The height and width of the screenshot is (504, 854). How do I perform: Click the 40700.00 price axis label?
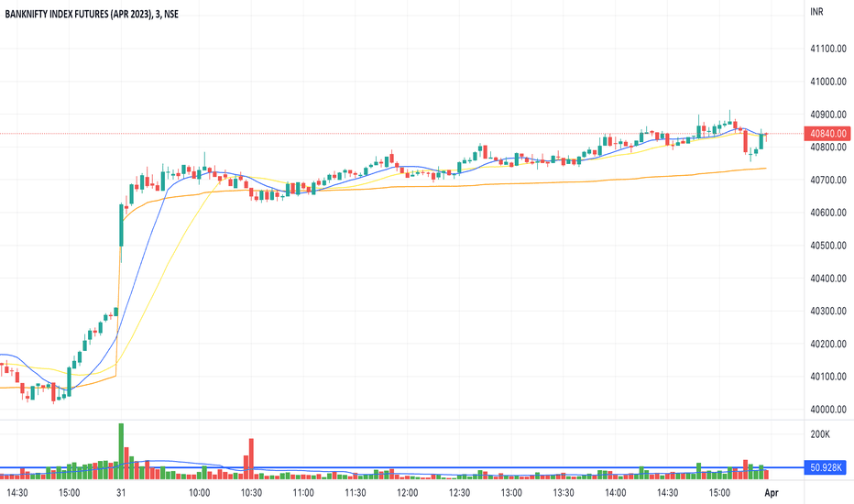click(827, 180)
